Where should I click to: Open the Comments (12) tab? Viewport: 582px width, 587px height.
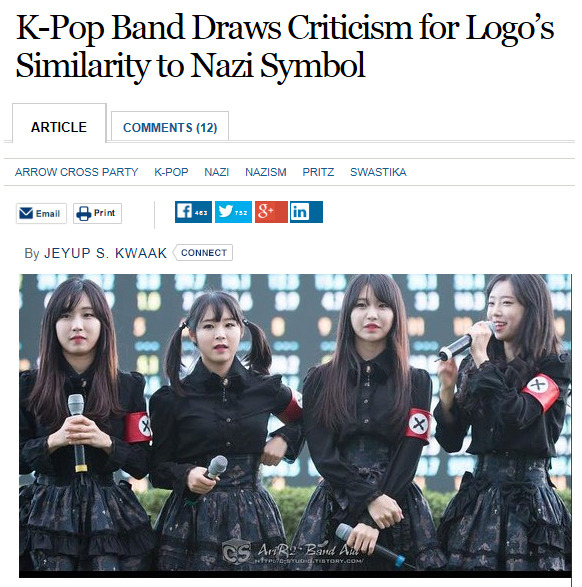tap(170, 127)
